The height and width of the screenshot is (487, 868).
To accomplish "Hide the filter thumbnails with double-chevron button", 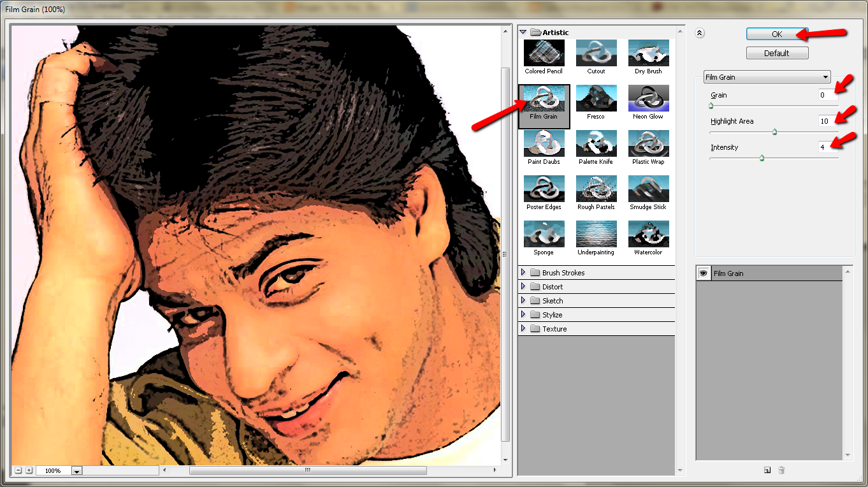I will (699, 34).
